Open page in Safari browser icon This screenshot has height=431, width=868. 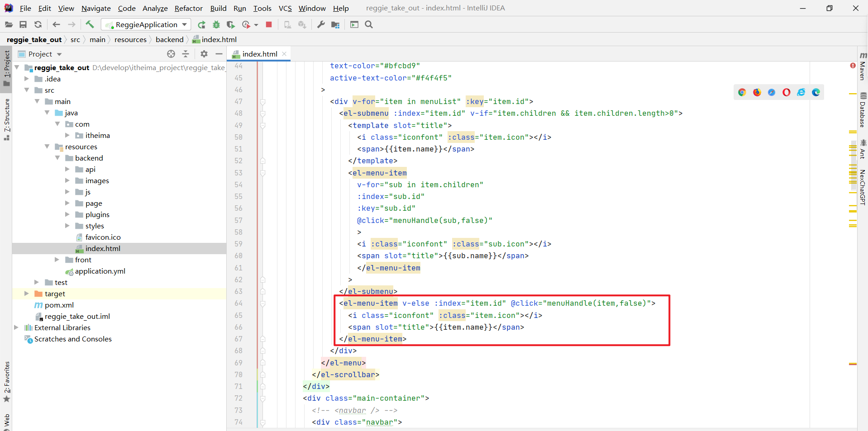(772, 92)
